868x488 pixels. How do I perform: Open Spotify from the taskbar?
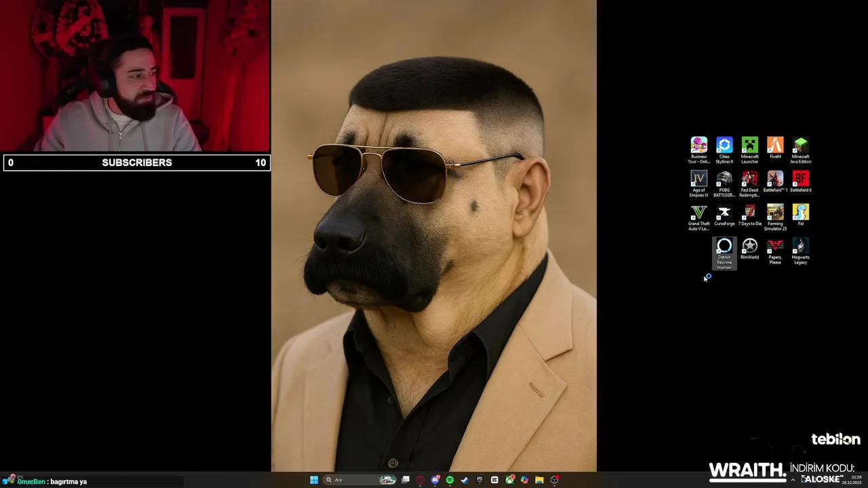(x=450, y=480)
